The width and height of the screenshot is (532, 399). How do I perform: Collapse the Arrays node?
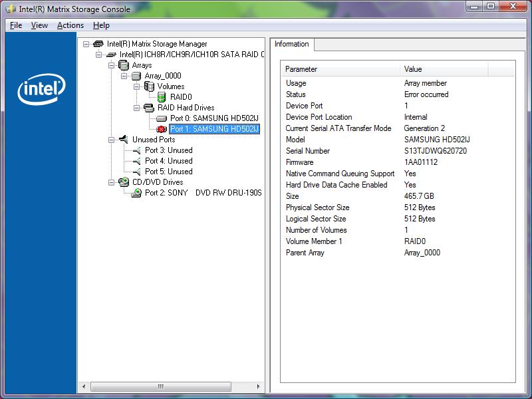[x=111, y=65]
